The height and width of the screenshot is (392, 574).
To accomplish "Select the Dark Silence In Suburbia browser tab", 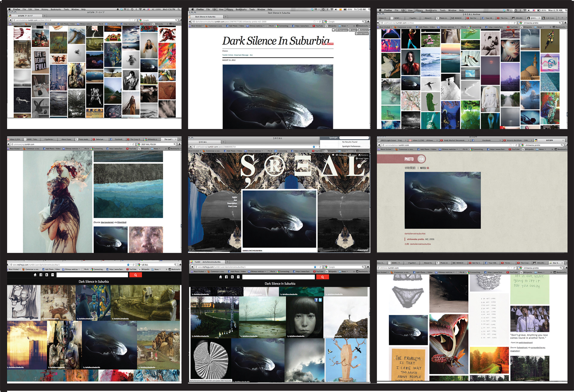I will point(205,17).
